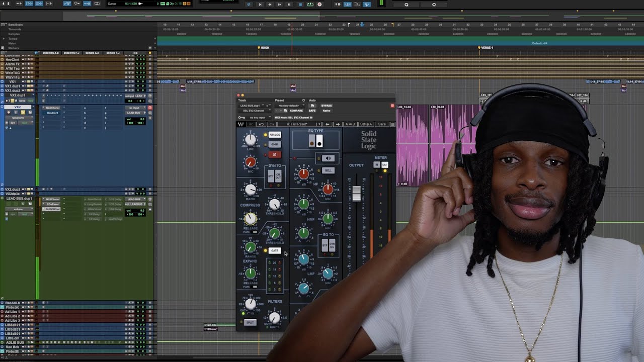644x362 pixels.
Task: Open the factory default preset dropdown
Action: [289, 106]
